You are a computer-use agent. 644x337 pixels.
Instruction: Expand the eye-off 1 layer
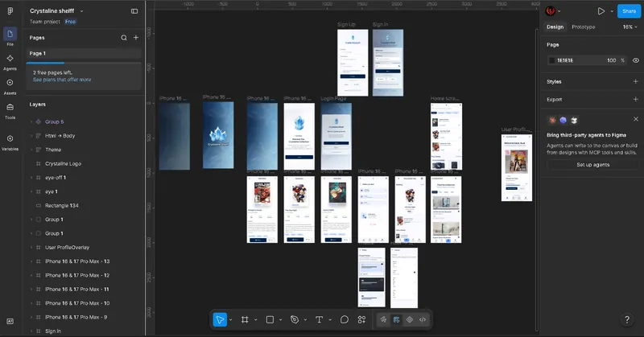pos(31,178)
